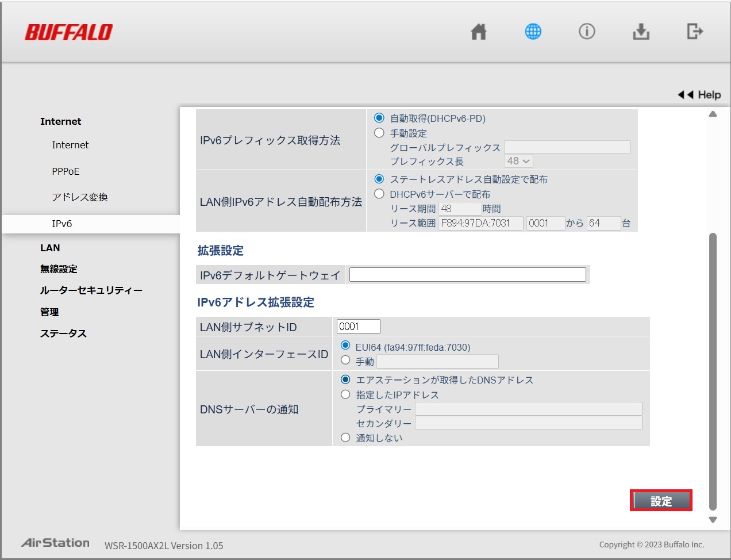Screen dimensions: 731x560
Task: Click the IPv6アドレス拡張設定 heading
Action: coord(256,302)
